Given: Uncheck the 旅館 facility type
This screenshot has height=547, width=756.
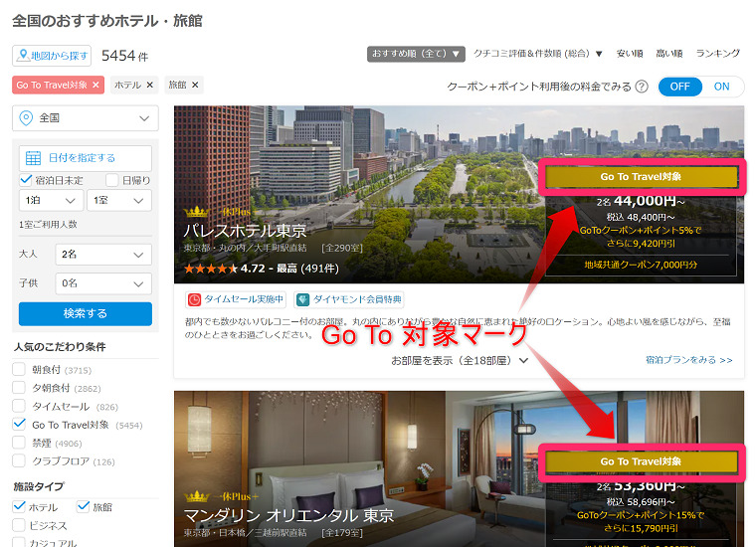Looking at the screenshot, I should coord(83,507).
